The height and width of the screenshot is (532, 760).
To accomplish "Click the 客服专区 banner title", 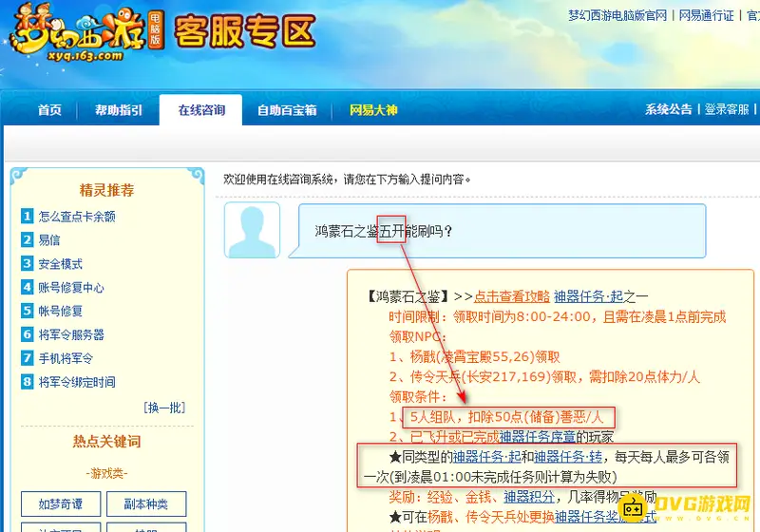I will click(245, 32).
